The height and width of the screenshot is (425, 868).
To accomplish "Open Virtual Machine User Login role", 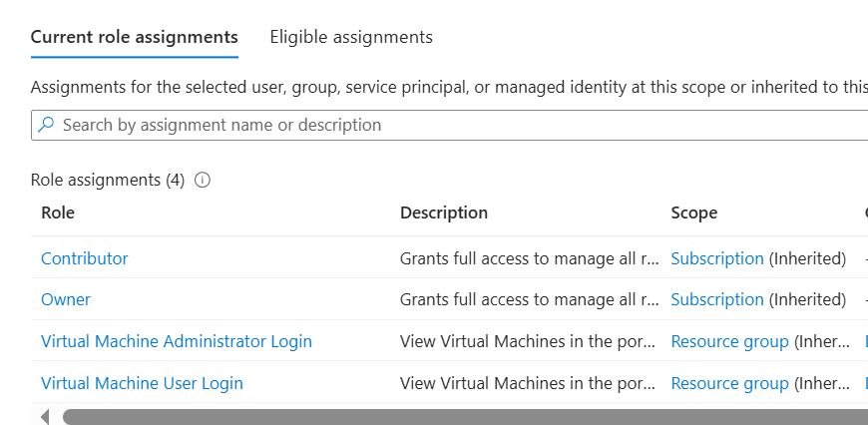I will (x=142, y=383).
